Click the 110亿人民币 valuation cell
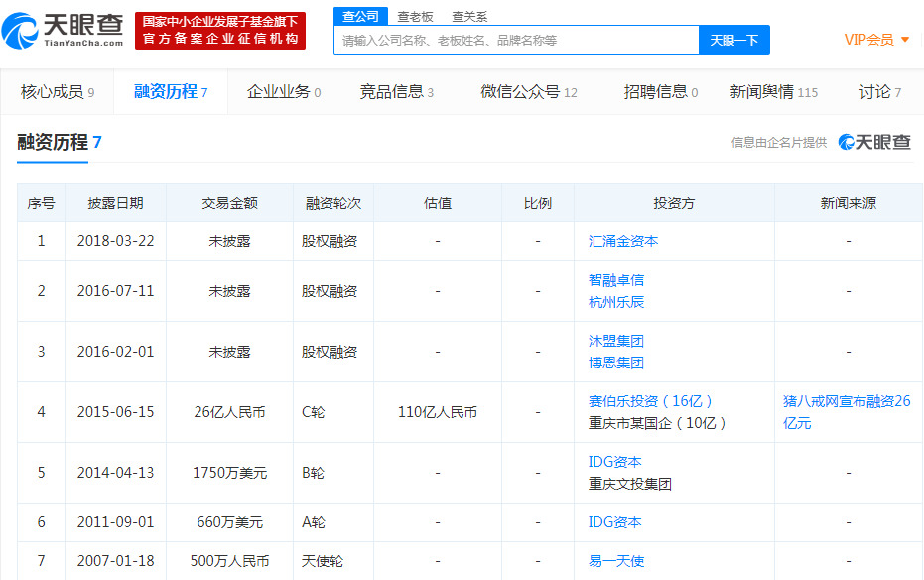Viewport: 924px width, 580px height. 438,412
